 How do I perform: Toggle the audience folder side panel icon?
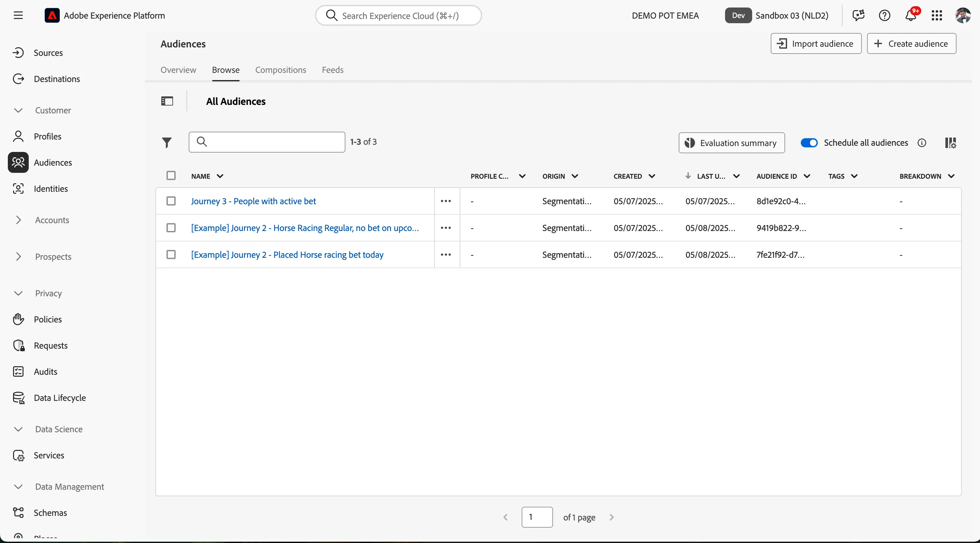(167, 101)
